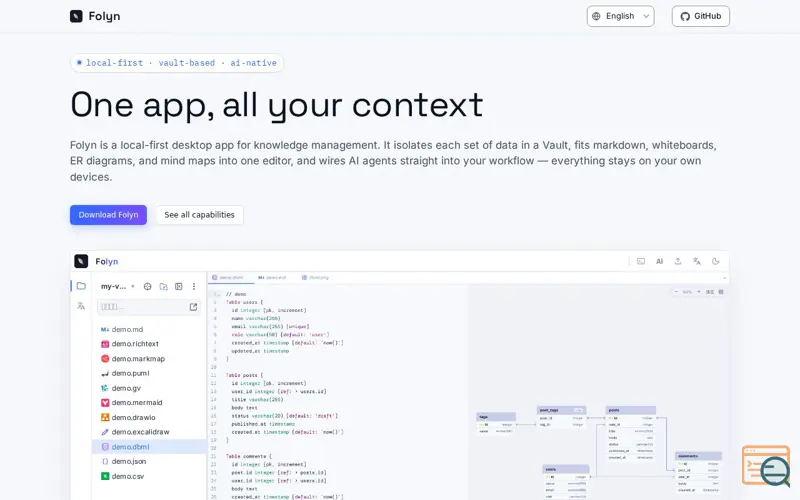Viewport: 800px width, 500px height.
Task: Open the English language dropdown
Action: (x=620, y=16)
